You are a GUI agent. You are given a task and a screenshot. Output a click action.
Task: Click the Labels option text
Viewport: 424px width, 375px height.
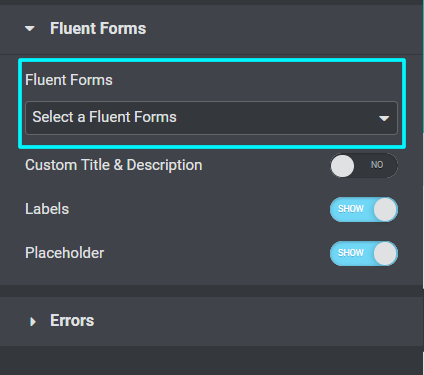pyautogui.click(x=47, y=209)
